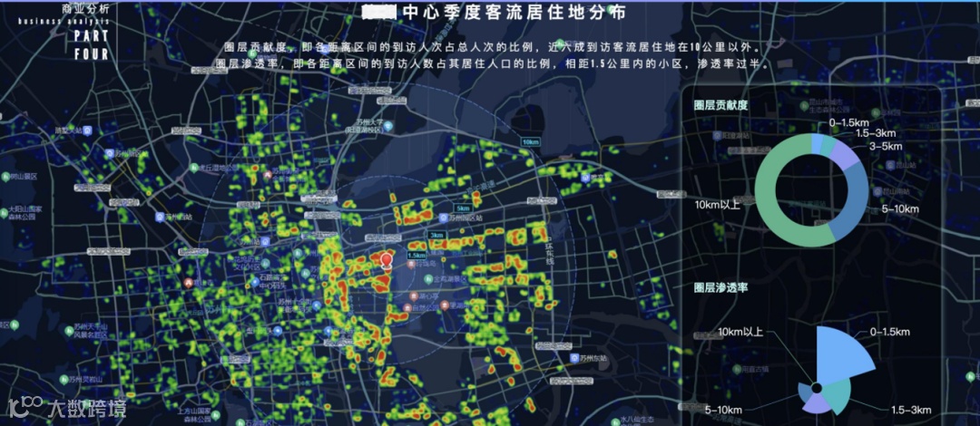This screenshot has width=980, height=426.
Task: Click the '5-10km' label of rose chart
Action: pos(723,411)
